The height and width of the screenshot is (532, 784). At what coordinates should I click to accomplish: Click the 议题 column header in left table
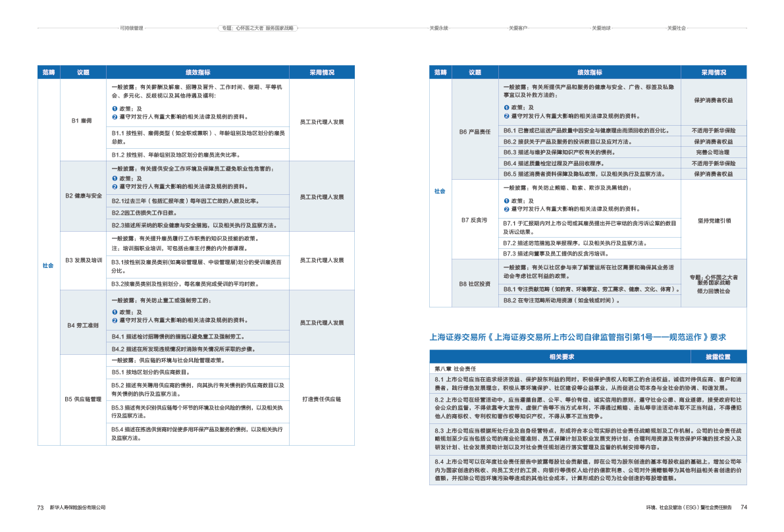[83, 72]
